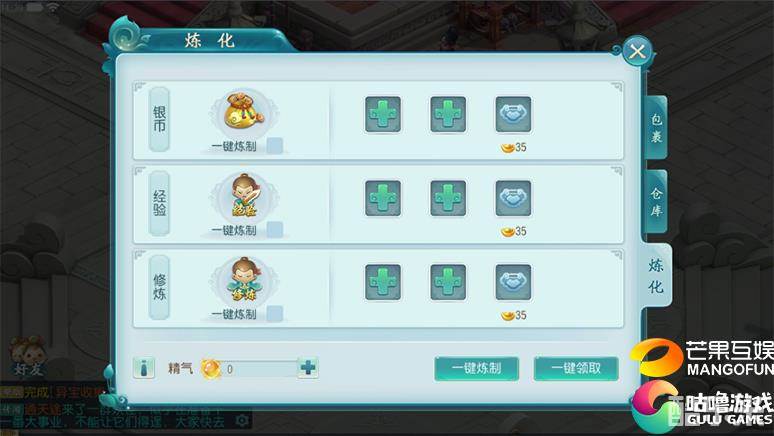This screenshot has height=436, width=774.
Task: Switch to the 仓库 side tab
Action: point(656,201)
